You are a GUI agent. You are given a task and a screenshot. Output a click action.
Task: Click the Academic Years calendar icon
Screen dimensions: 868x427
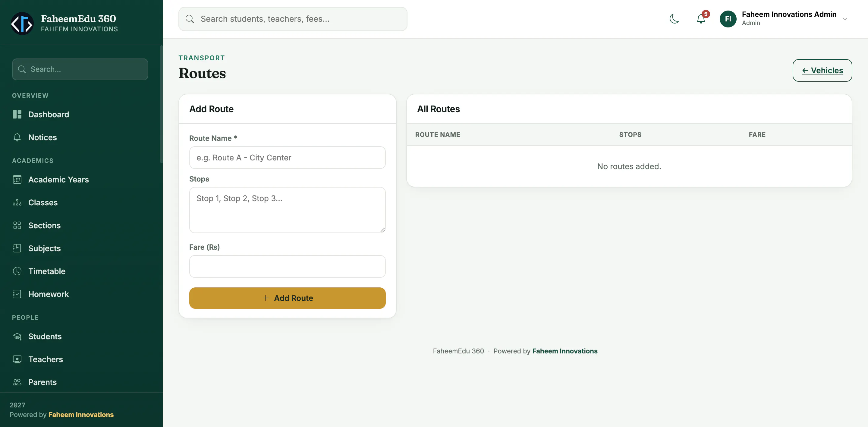click(17, 180)
